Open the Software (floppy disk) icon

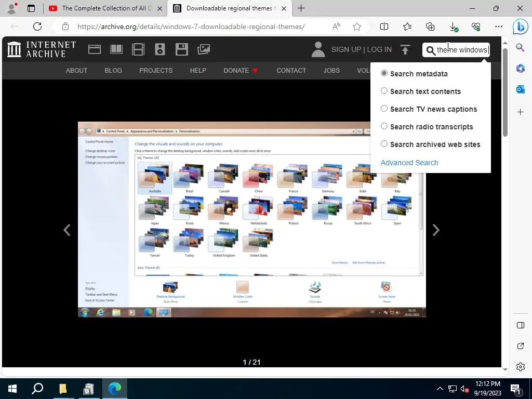pyautogui.click(x=181, y=49)
